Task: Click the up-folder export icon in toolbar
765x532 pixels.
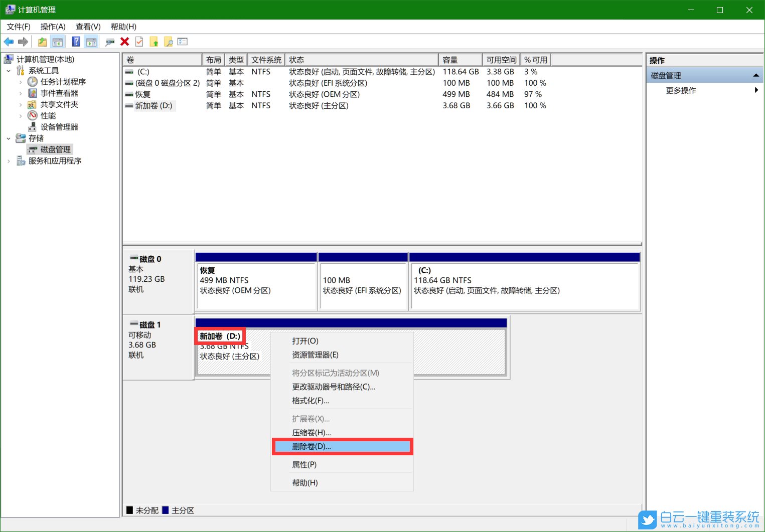Action: [x=154, y=42]
